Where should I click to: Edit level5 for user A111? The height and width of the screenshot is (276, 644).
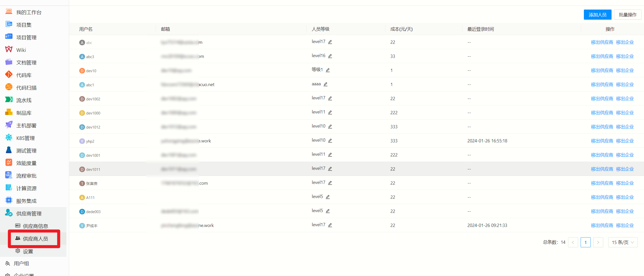[x=328, y=197]
